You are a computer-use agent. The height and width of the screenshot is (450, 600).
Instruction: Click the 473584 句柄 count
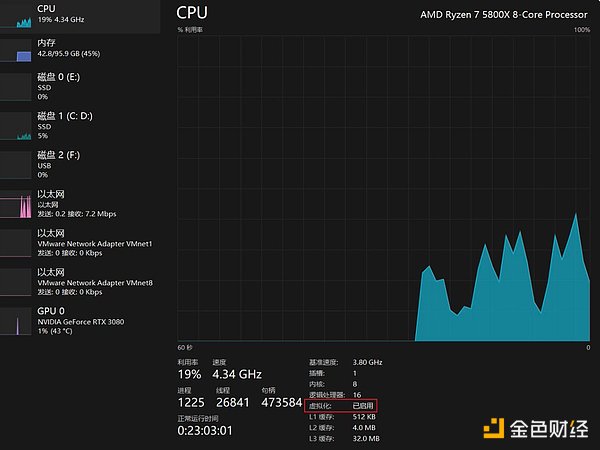coord(281,401)
